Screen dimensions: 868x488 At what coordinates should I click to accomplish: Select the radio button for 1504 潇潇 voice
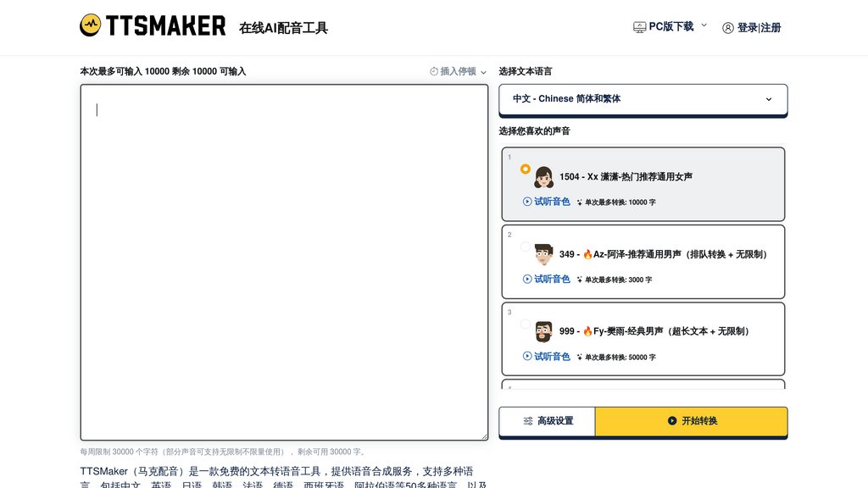[x=526, y=169]
